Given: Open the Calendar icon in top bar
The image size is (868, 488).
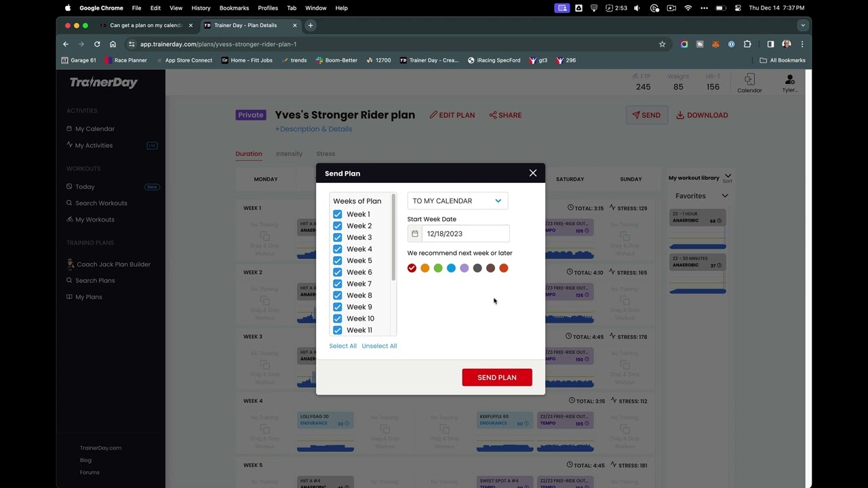Looking at the screenshot, I should (x=749, y=84).
